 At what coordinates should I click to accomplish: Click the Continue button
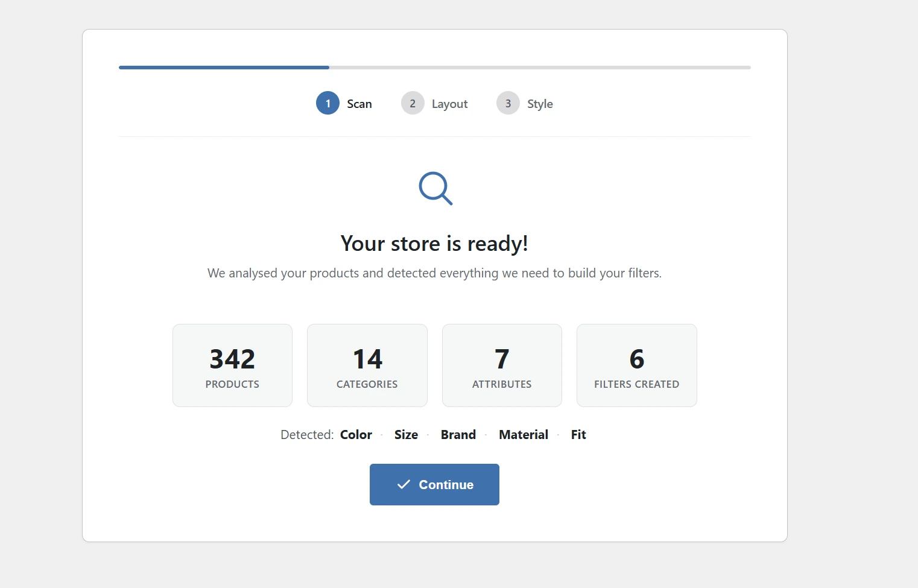(434, 484)
